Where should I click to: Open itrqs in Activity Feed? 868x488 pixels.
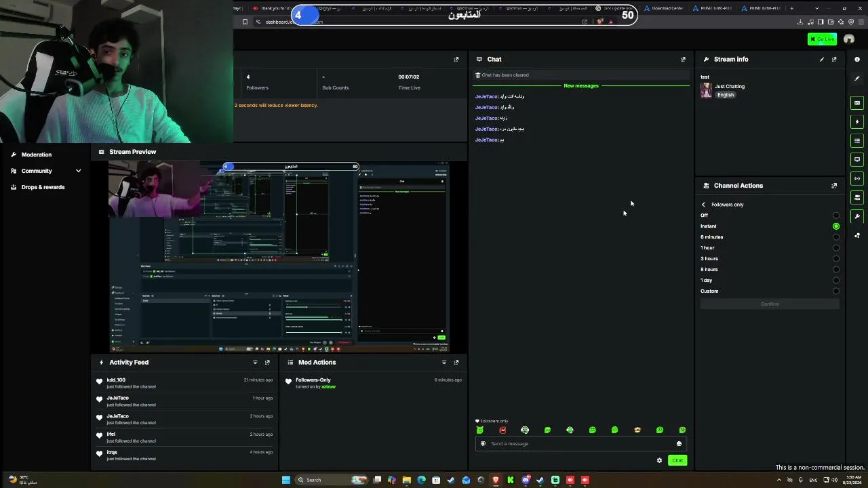pos(112,452)
